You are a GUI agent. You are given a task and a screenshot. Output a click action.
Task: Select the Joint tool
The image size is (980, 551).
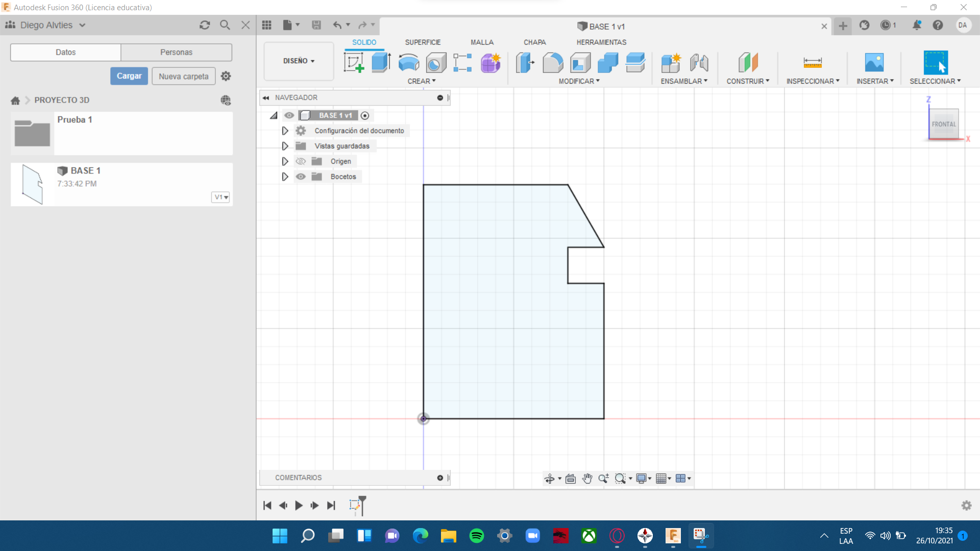[699, 63]
